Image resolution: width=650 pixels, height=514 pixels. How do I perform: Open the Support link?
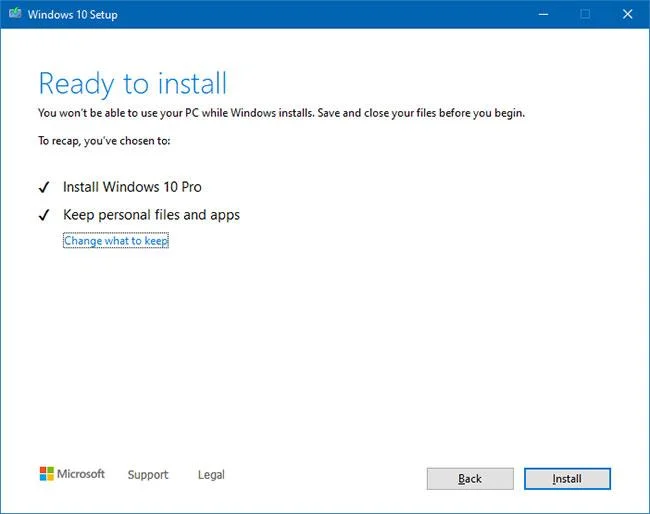click(148, 475)
